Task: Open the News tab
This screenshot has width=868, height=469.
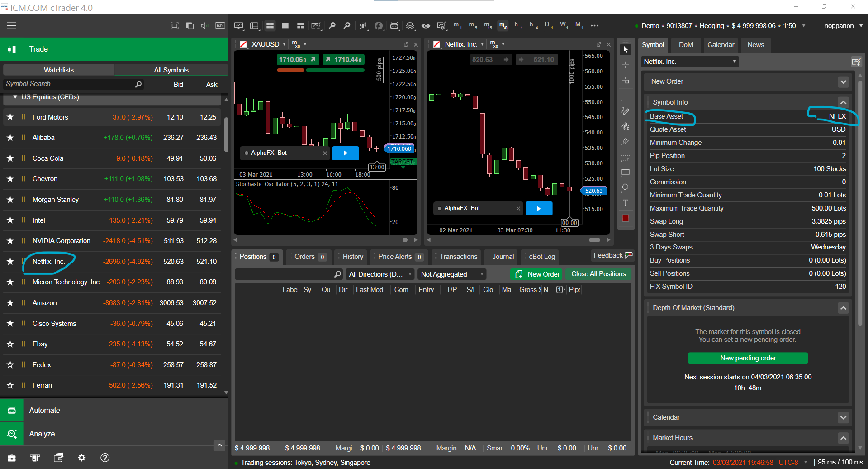Action: (755, 45)
